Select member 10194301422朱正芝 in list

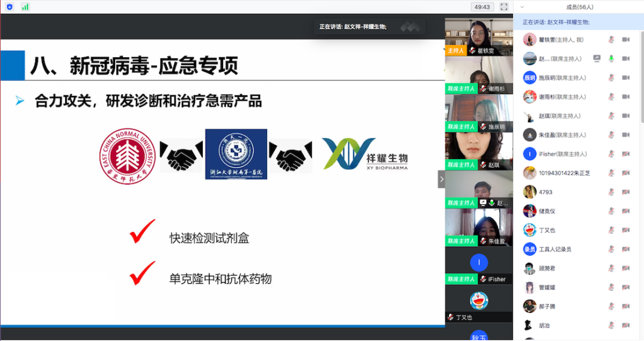click(x=577, y=173)
